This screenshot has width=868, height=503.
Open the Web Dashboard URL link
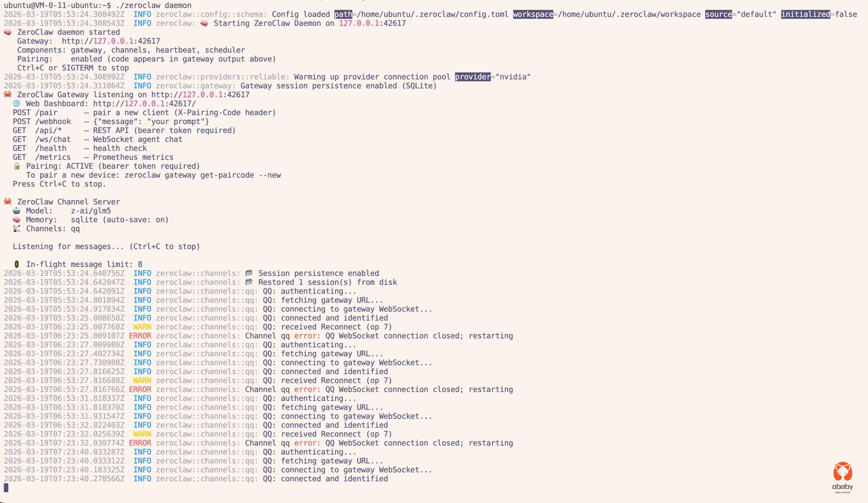(x=144, y=104)
